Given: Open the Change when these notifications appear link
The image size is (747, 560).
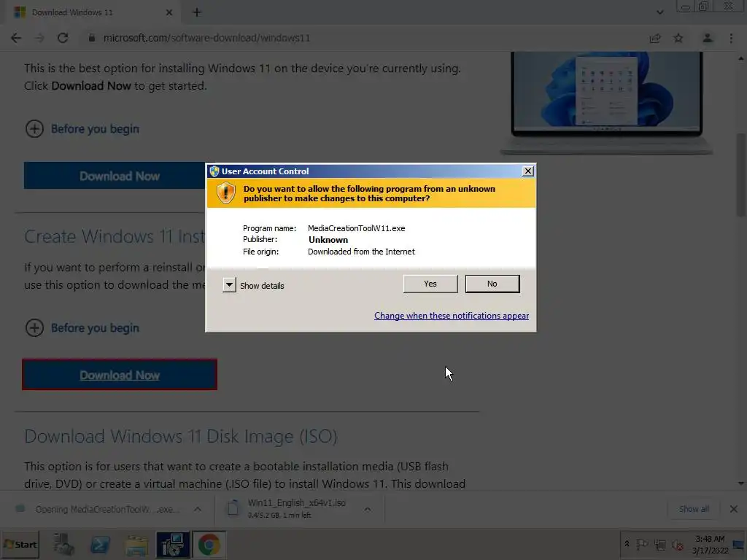Looking at the screenshot, I should pyautogui.click(x=451, y=316).
